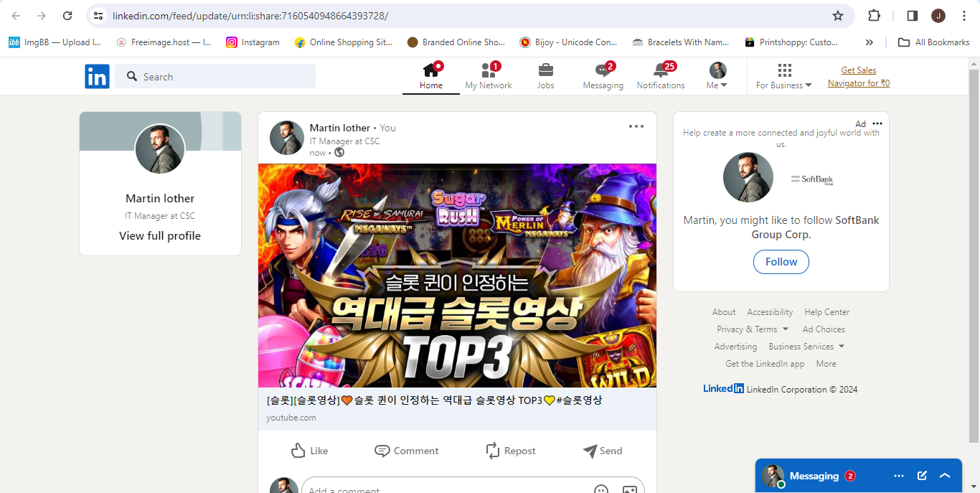
Task: Click the search magnifier icon
Action: 132,76
